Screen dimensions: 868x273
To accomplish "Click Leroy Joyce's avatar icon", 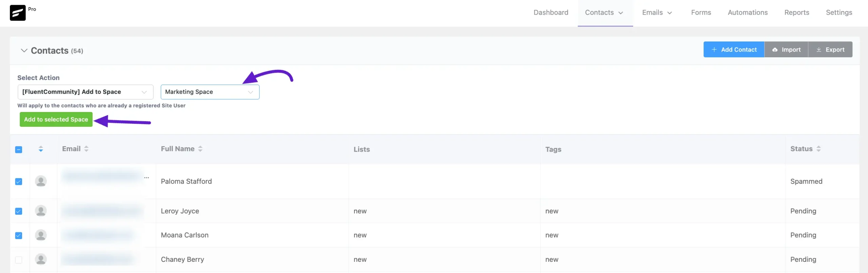I will click(41, 211).
